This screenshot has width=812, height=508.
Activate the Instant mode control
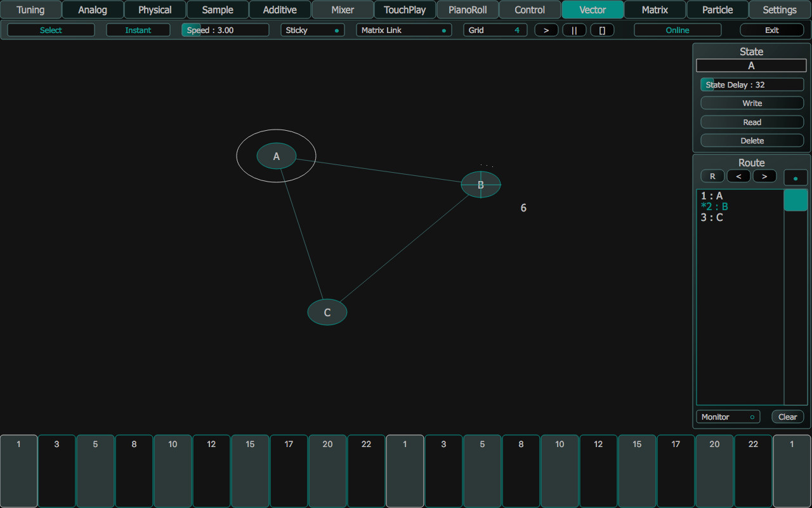pos(138,29)
